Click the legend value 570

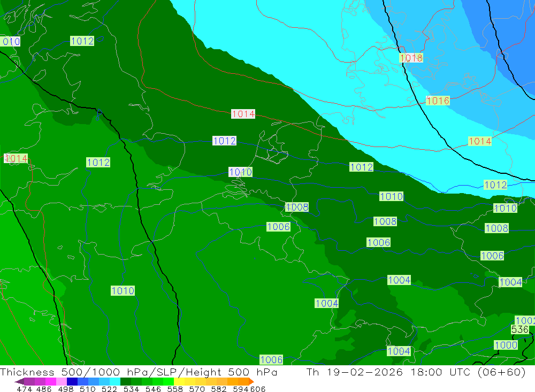196,389
